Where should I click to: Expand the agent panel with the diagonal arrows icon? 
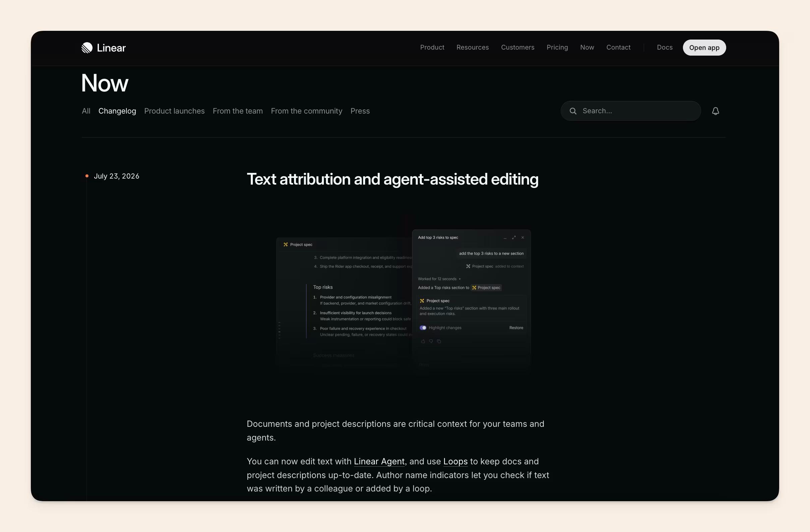[x=514, y=238]
